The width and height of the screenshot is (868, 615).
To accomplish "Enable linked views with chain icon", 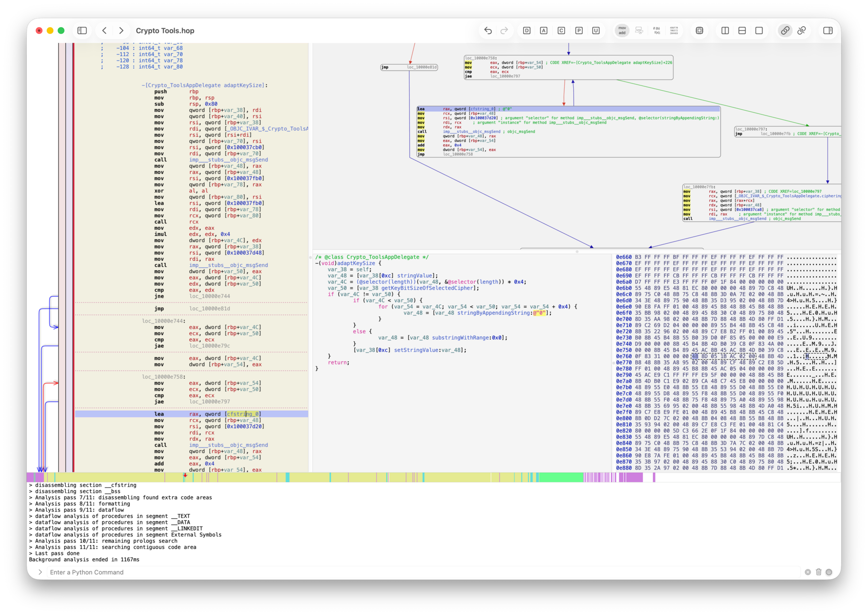I will (x=785, y=31).
